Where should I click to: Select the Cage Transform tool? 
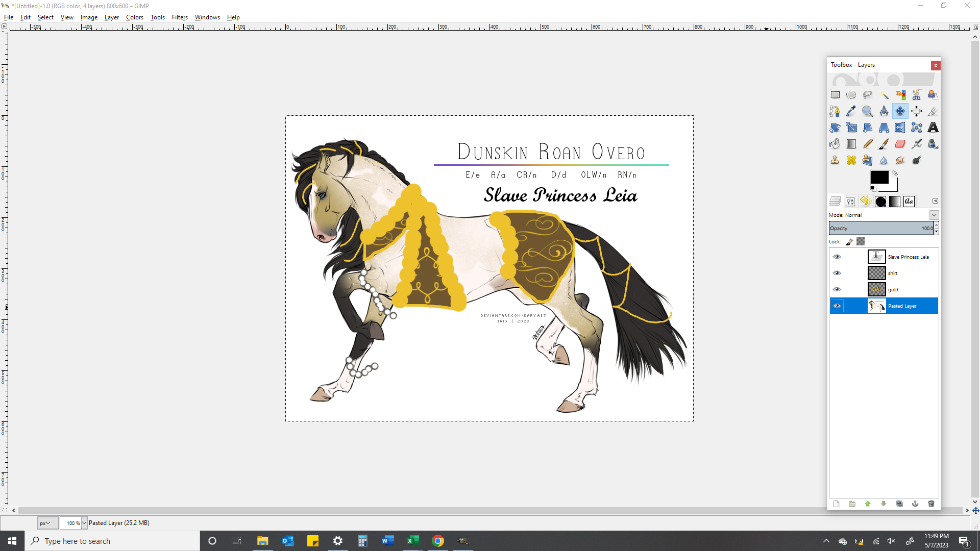click(917, 128)
